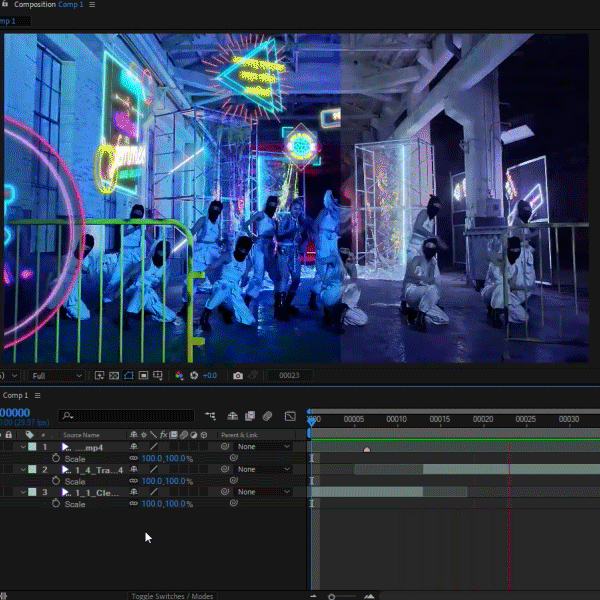Image resolution: width=600 pixels, height=600 pixels.
Task: Click the Adjustment Layer column header icon
Action: click(x=194, y=435)
